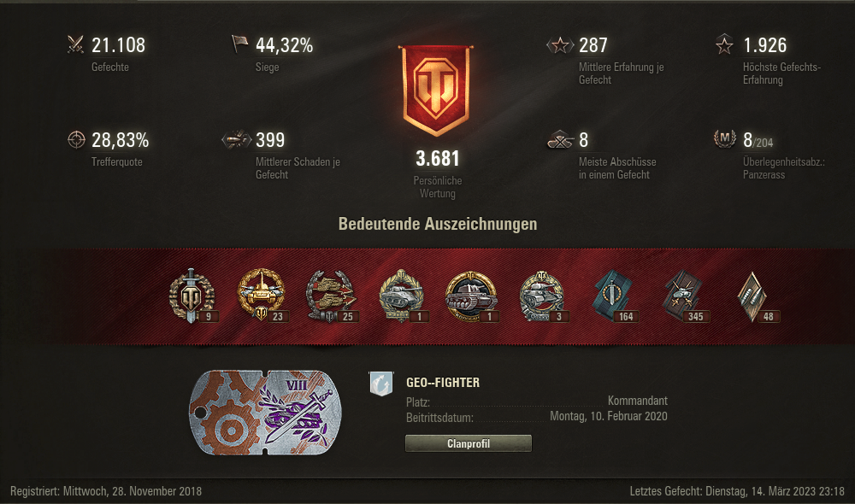Screen dimensions: 855x504
Task: Select the ribbon award with count 345
Action: 683,296
